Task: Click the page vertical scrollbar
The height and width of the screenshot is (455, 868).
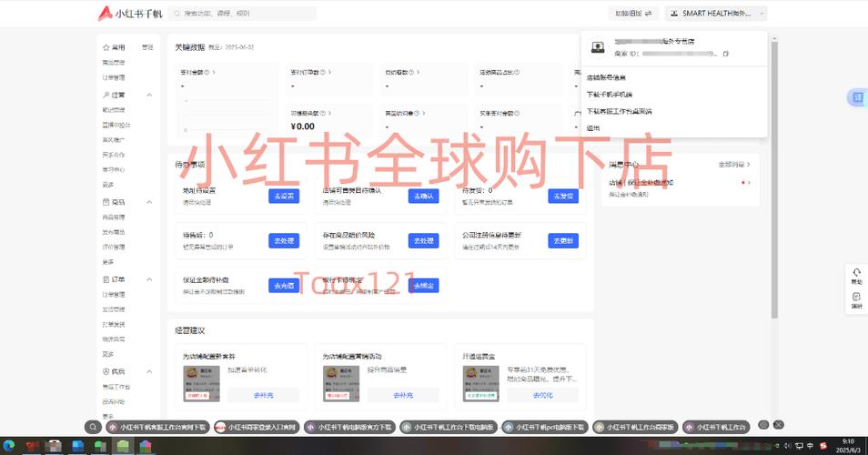Action: (x=774, y=182)
